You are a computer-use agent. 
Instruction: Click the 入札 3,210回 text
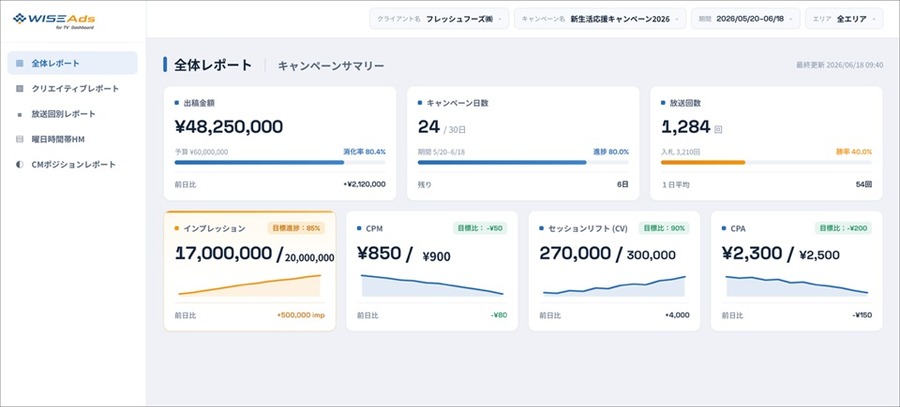[680, 152]
